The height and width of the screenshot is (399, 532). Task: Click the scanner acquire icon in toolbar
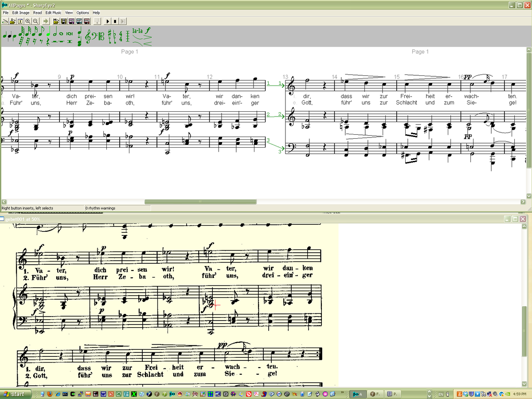[x=5, y=21]
